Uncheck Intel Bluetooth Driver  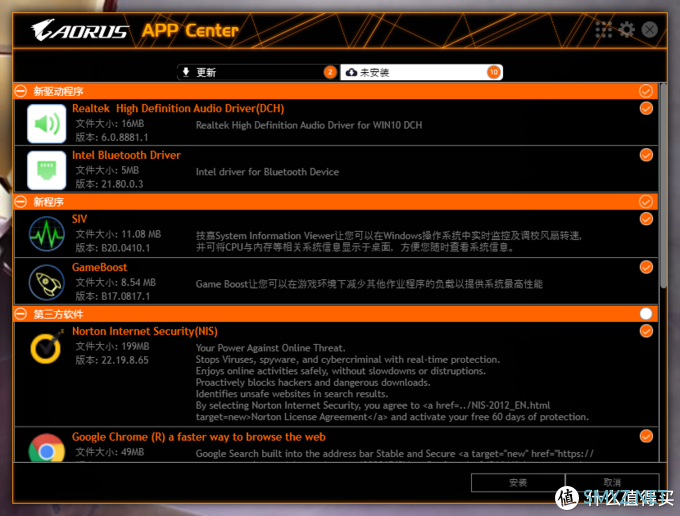point(646,155)
